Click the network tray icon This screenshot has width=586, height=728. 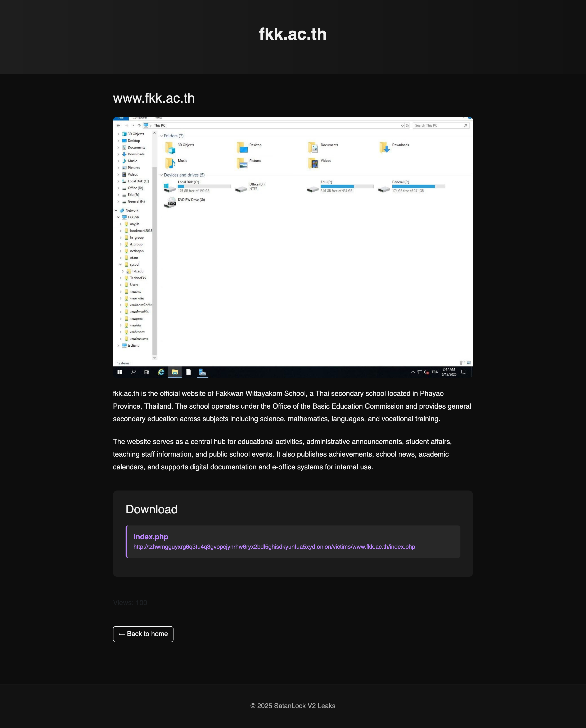[x=420, y=372]
